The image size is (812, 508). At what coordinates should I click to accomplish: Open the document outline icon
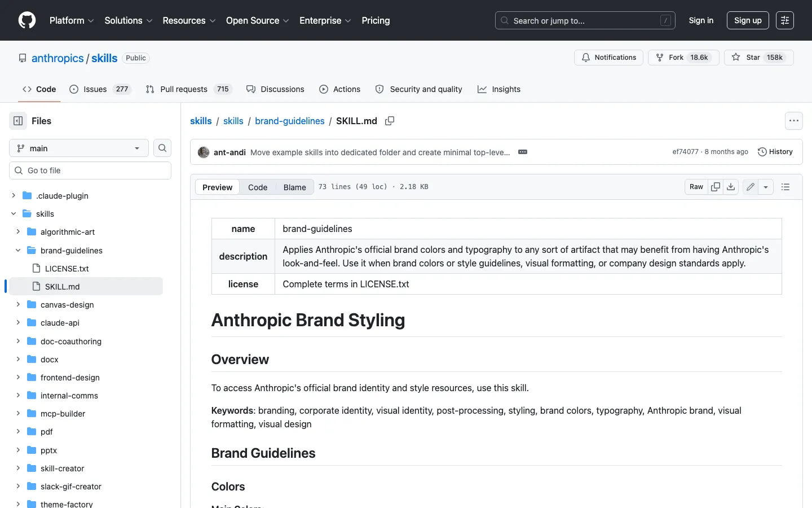pyautogui.click(x=785, y=187)
